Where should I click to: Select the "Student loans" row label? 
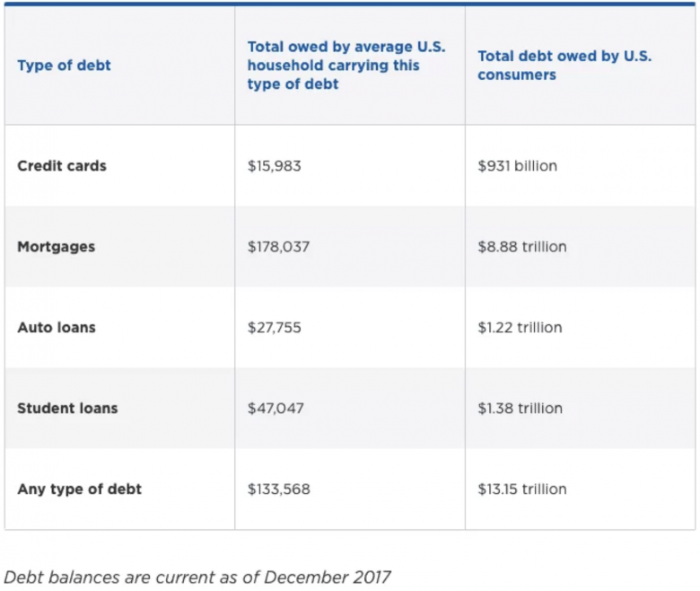pyautogui.click(x=67, y=409)
